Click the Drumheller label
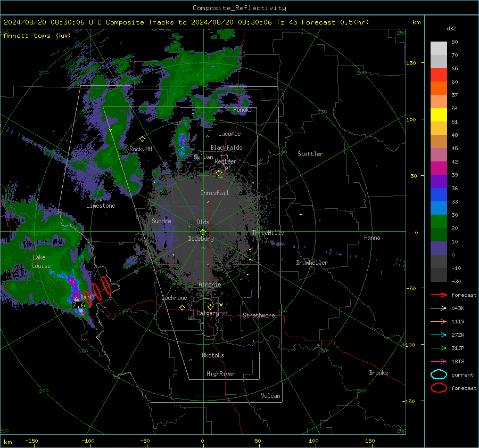Screen dimensions: 479x448 click(312, 263)
